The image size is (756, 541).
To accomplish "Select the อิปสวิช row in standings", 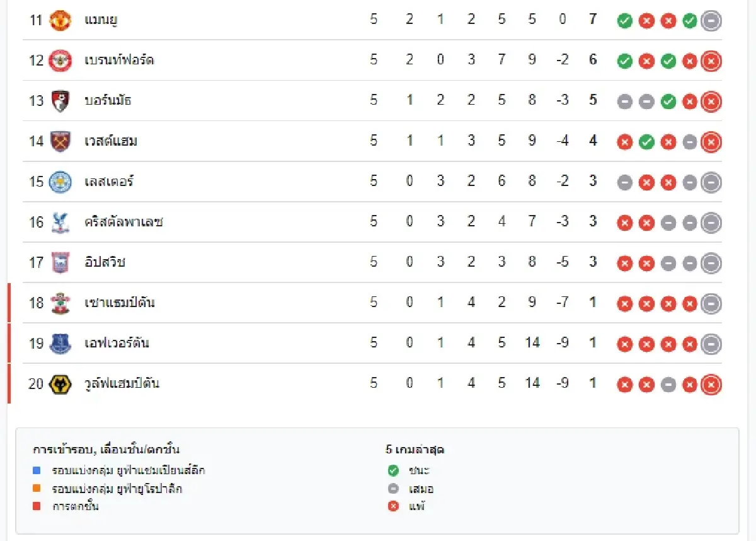I will click(x=372, y=262).
